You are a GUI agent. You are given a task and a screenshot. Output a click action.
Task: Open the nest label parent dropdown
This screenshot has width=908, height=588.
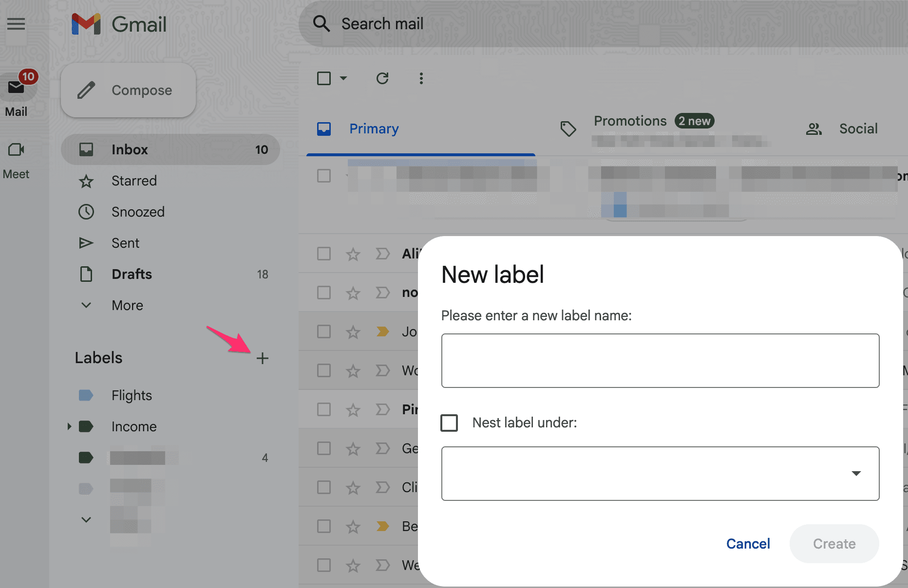coord(856,473)
